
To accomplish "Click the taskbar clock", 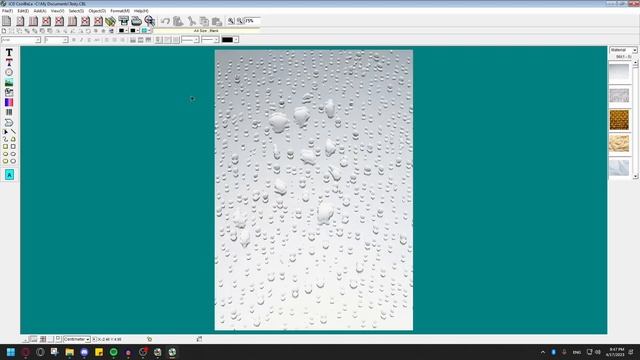I will [616, 352].
